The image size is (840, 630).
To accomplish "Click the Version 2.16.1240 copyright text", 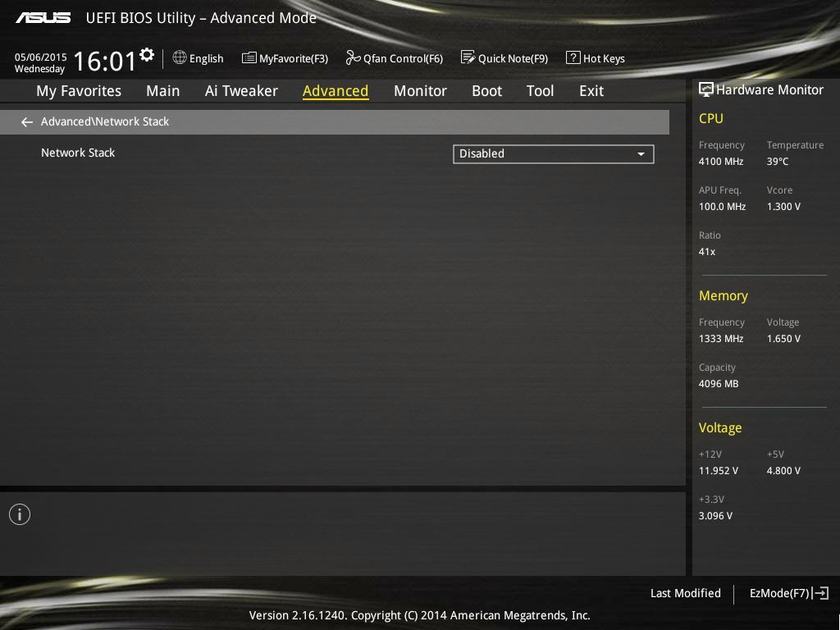I will pyautogui.click(x=419, y=615).
